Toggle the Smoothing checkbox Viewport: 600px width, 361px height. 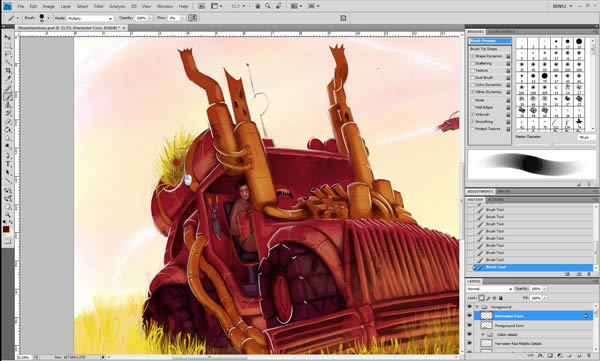(x=473, y=122)
